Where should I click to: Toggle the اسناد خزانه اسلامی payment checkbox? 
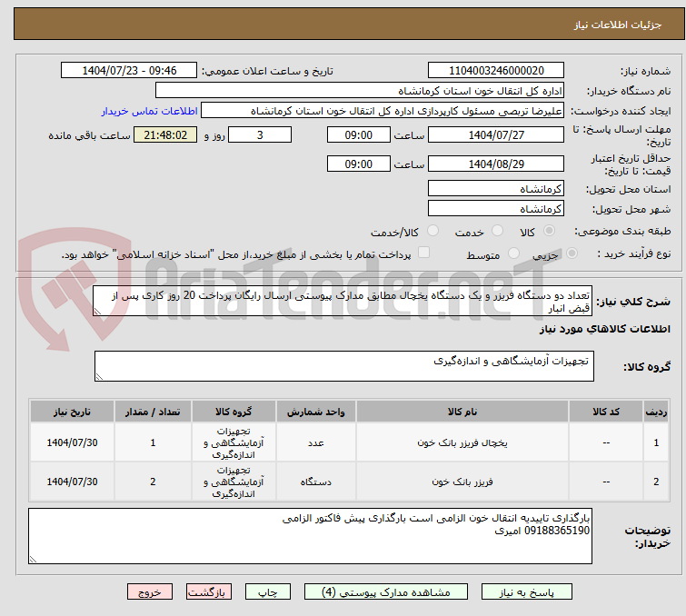pos(423,253)
